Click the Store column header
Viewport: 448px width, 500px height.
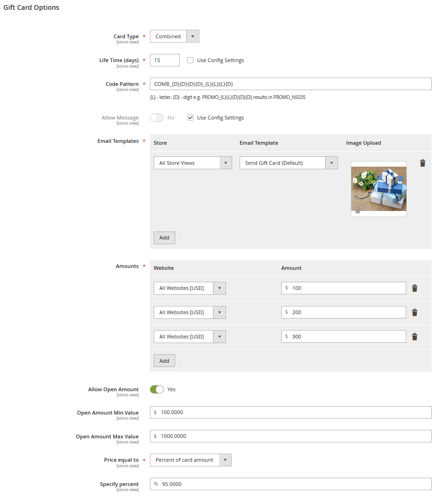pyautogui.click(x=160, y=143)
